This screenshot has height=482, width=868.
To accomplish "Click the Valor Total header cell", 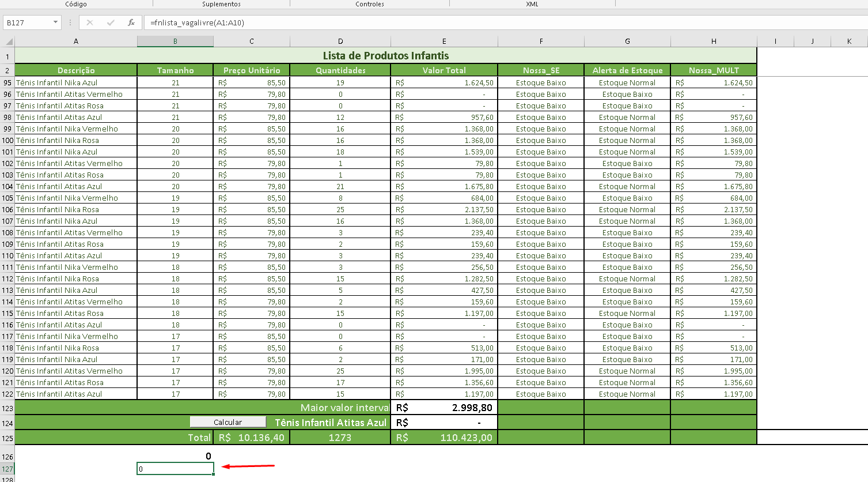I will pos(444,70).
